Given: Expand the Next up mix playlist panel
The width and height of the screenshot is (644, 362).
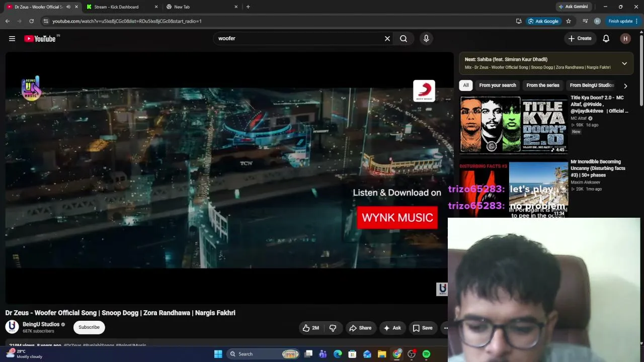Looking at the screenshot, I should click(x=624, y=63).
